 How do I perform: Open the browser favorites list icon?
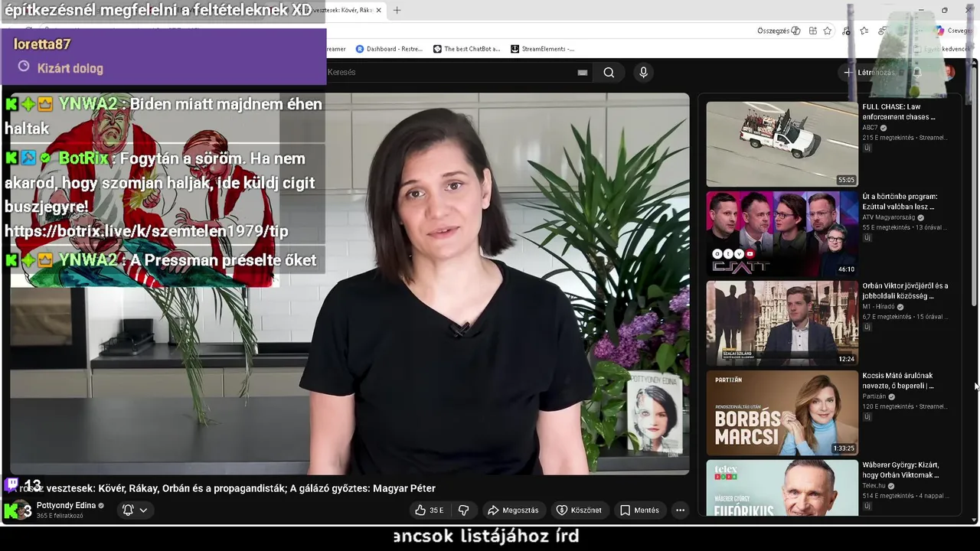pyautogui.click(x=864, y=31)
